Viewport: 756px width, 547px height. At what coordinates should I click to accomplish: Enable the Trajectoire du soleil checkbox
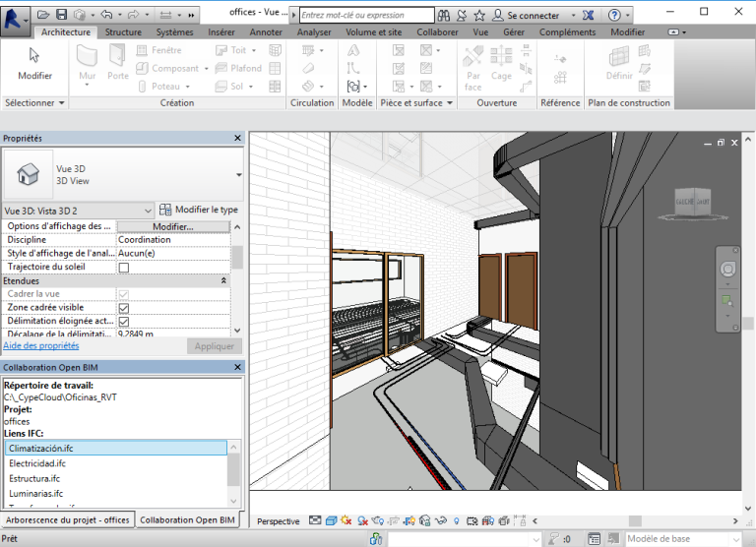click(124, 268)
